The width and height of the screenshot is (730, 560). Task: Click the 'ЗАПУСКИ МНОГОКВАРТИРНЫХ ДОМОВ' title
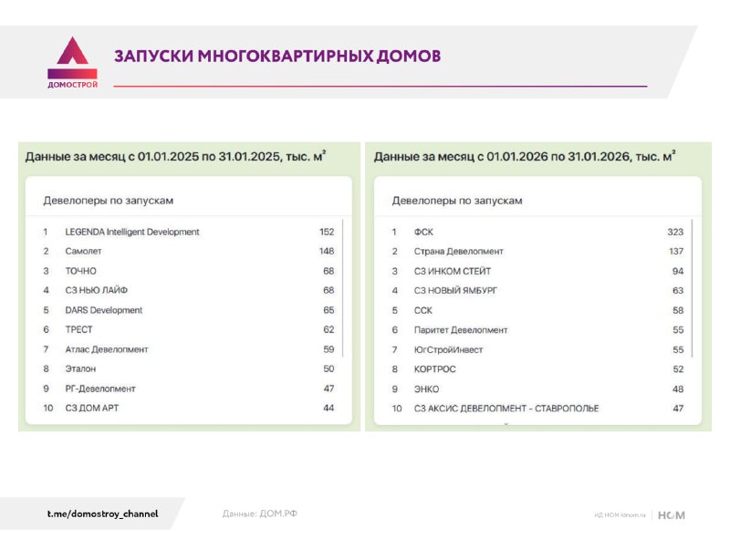click(277, 56)
